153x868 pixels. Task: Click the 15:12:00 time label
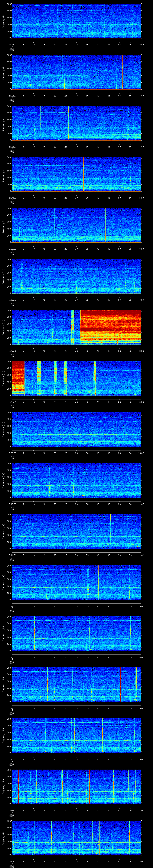12,606
